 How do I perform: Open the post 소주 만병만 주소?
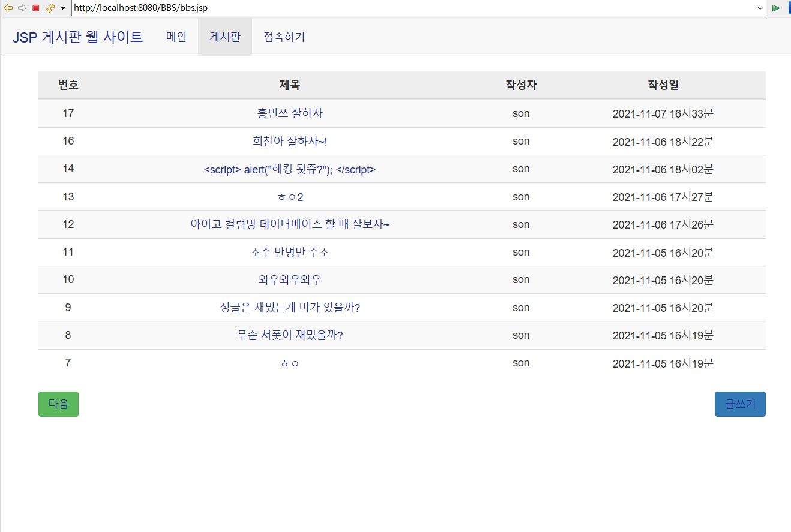pyautogui.click(x=290, y=252)
